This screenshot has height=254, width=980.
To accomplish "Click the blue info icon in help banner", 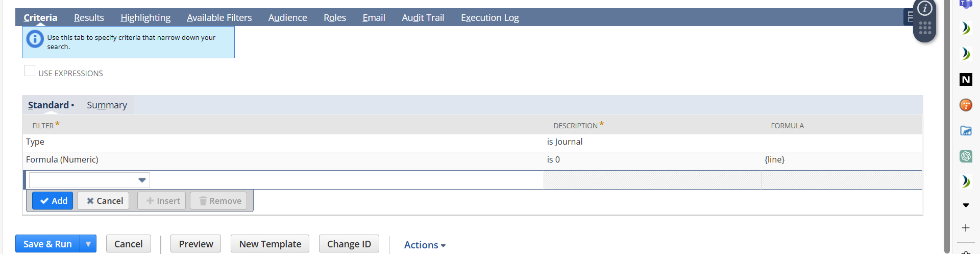I will point(35,39).
